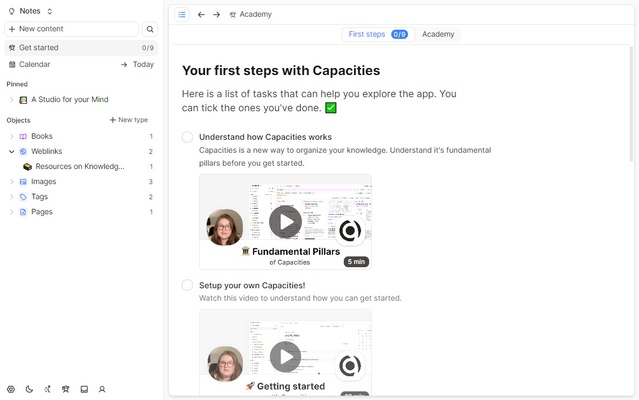Navigate back with left arrow
Image resolution: width=639 pixels, height=400 pixels.
[201, 15]
